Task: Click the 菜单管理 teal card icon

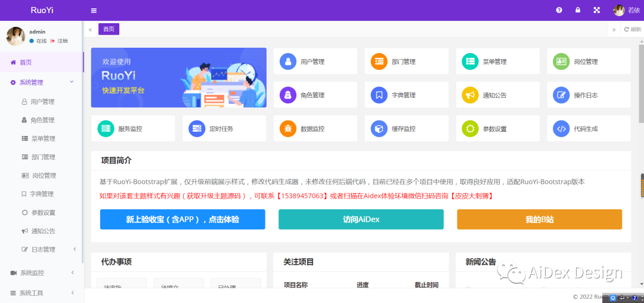Action: 470,61
